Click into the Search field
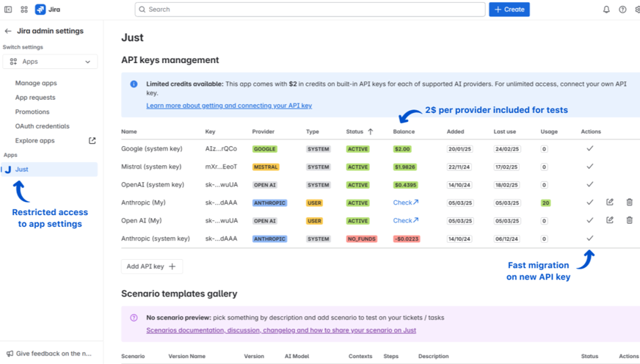Screen dimensions: 640x364 [310, 10]
